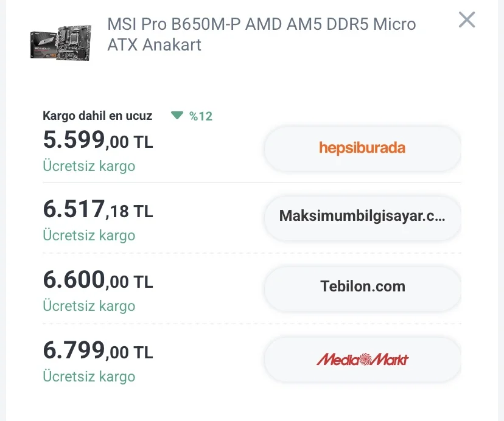This screenshot has width=504, height=421.
Task: Go to the Tebilon.com offer
Action: click(x=362, y=286)
